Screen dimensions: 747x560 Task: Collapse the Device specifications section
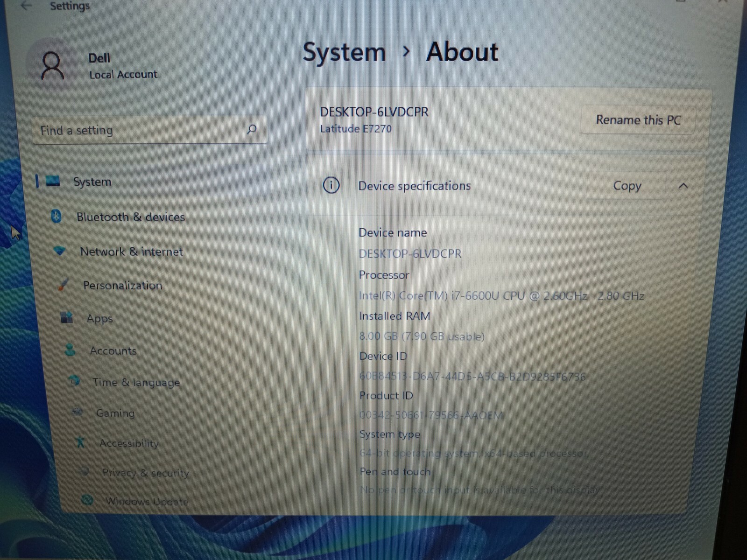point(683,186)
